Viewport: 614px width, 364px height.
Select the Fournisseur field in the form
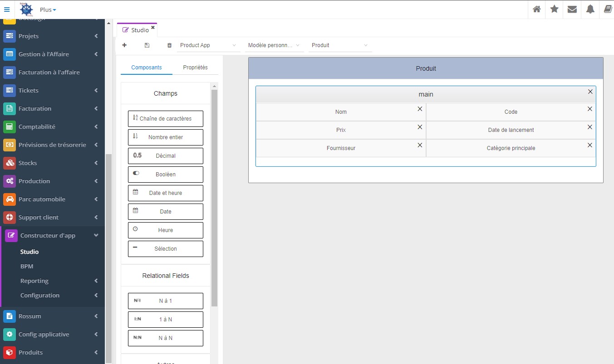tap(341, 148)
